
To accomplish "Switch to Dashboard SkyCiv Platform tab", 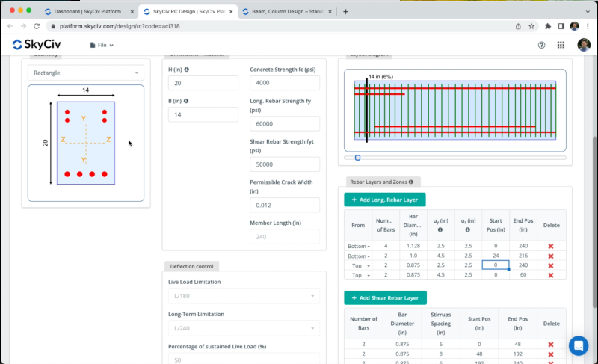I will click(88, 11).
